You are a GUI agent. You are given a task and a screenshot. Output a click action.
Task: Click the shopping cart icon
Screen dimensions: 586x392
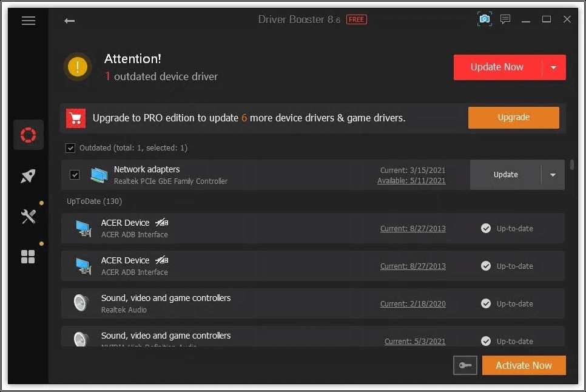click(x=76, y=118)
